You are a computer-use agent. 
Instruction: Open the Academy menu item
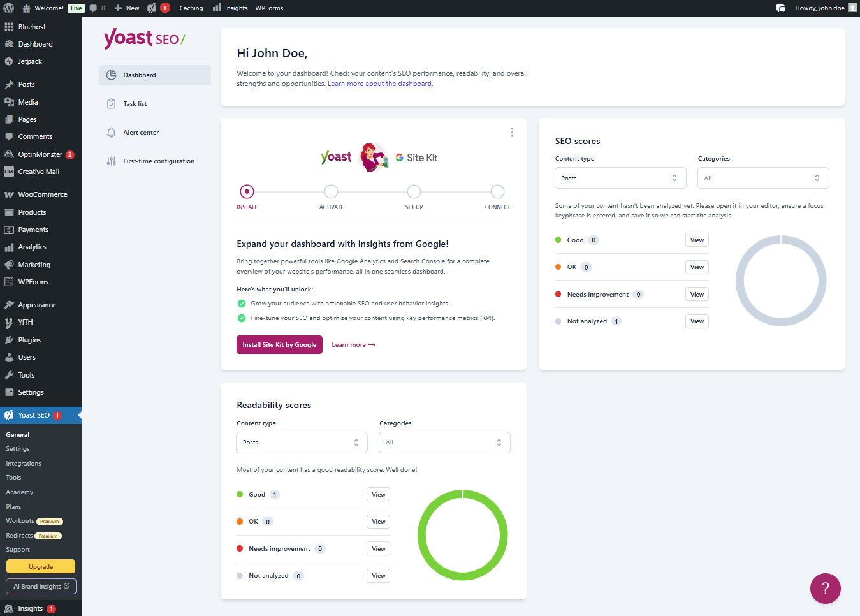20,492
